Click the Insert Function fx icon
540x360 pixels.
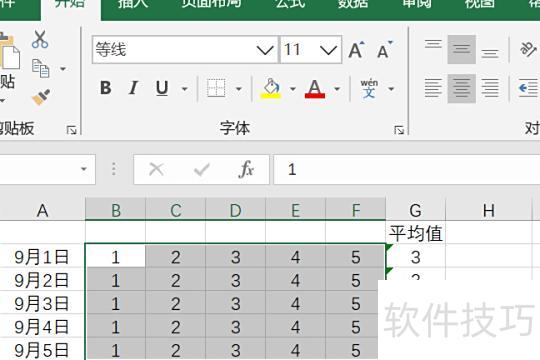(246, 169)
